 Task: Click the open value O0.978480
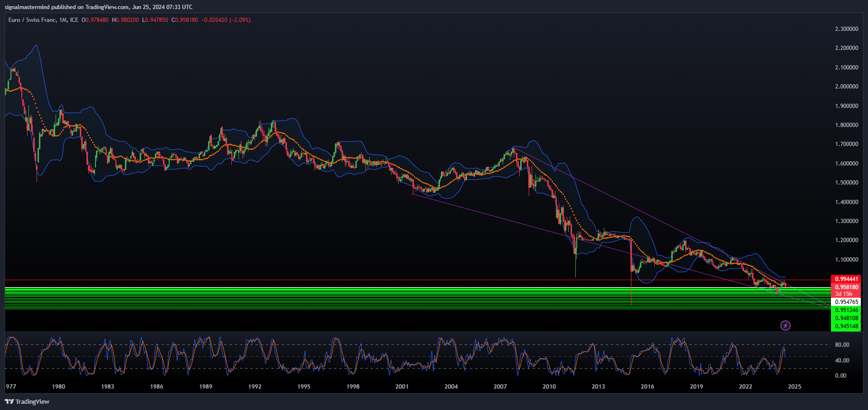click(x=95, y=20)
